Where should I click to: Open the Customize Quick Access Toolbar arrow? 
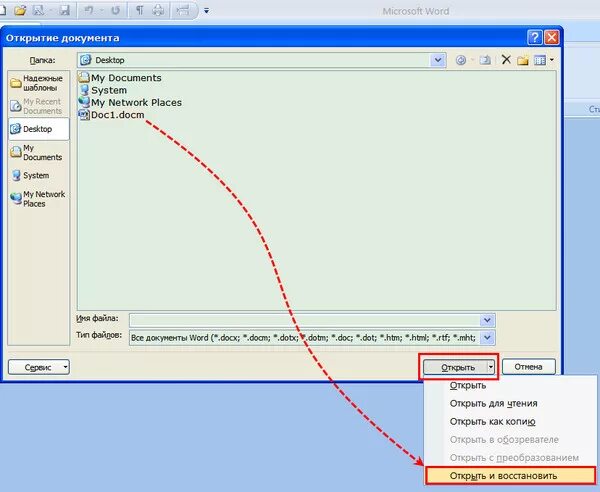coord(207,11)
